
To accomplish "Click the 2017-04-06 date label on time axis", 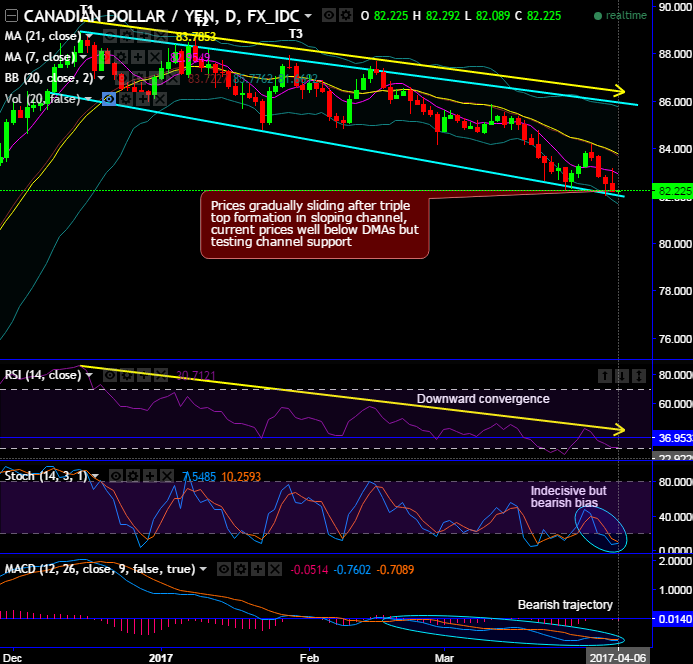I will 617,658.
